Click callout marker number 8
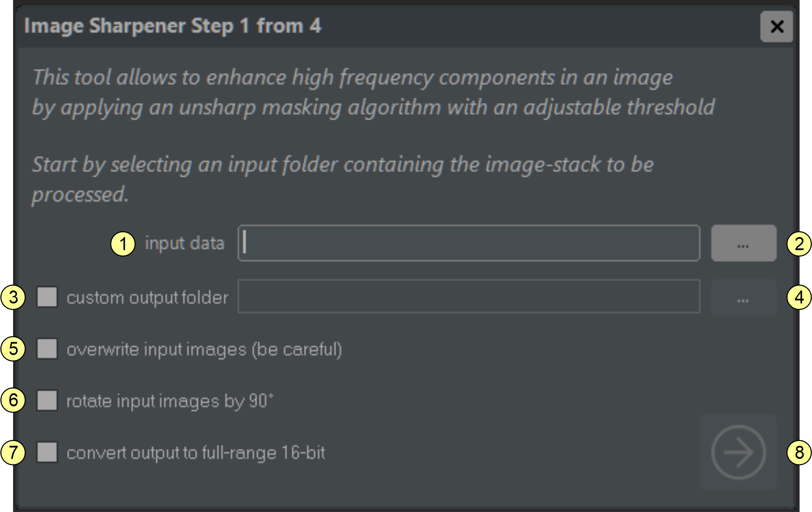Image resolution: width=812 pixels, height=512 pixels. (799, 452)
